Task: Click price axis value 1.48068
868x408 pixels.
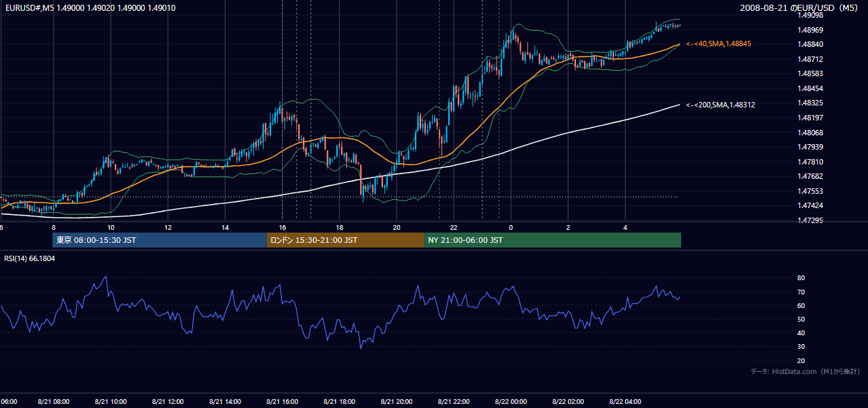Action: [810, 133]
